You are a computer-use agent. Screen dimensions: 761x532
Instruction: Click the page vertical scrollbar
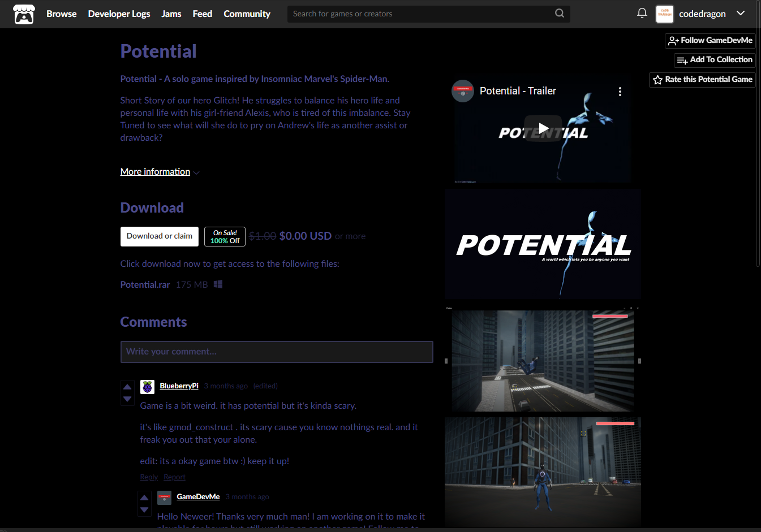tap(758, 134)
